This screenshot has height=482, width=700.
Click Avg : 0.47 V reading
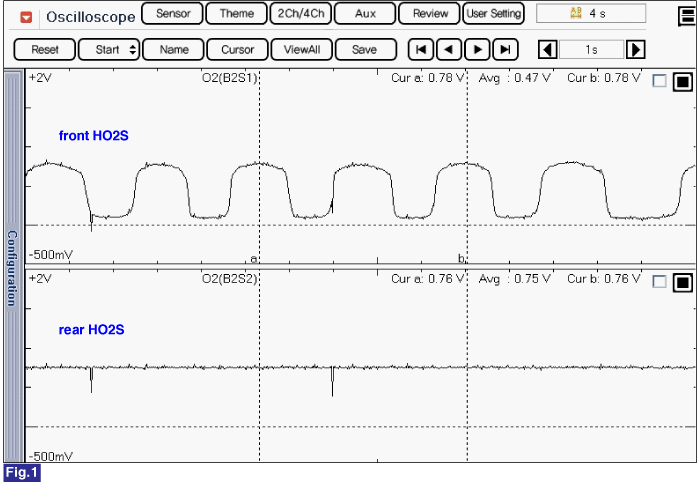coord(514,78)
